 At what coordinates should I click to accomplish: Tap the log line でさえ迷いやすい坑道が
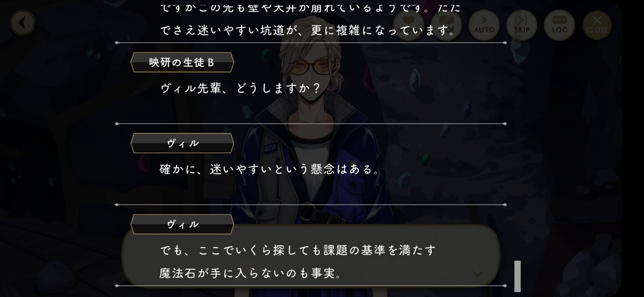point(308,30)
